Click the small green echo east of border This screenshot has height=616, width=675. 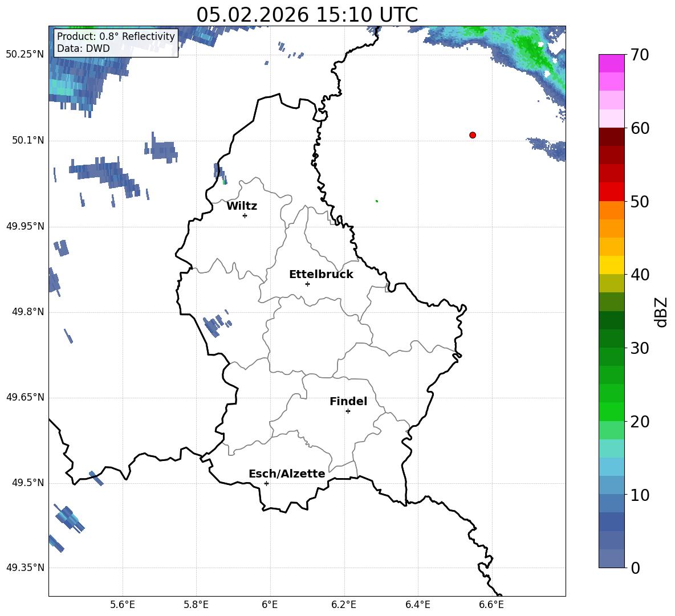click(x=377, y=201)
